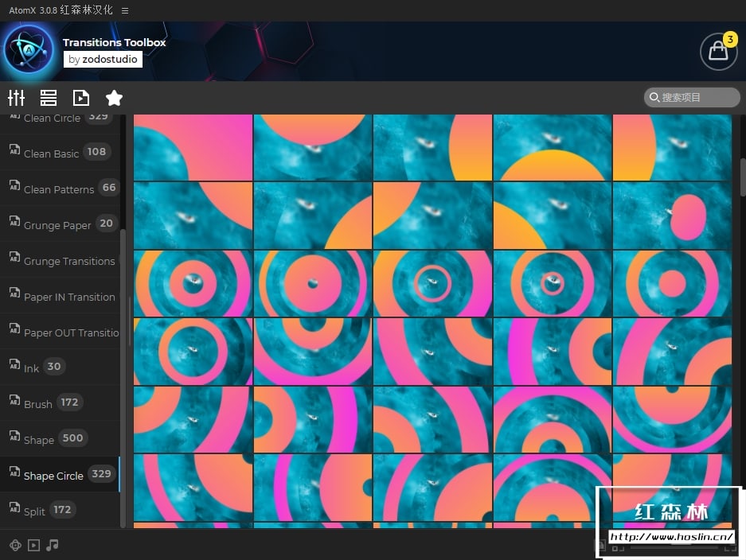This screenshot has width=746, height=560.
Task: Click the AE icon beside Shape 500
Action: click(x=15, y=436)
